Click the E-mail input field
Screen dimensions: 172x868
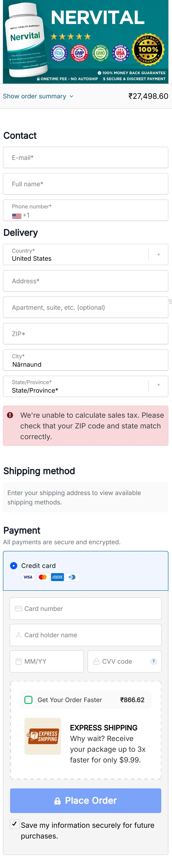(x=86, y=157)
